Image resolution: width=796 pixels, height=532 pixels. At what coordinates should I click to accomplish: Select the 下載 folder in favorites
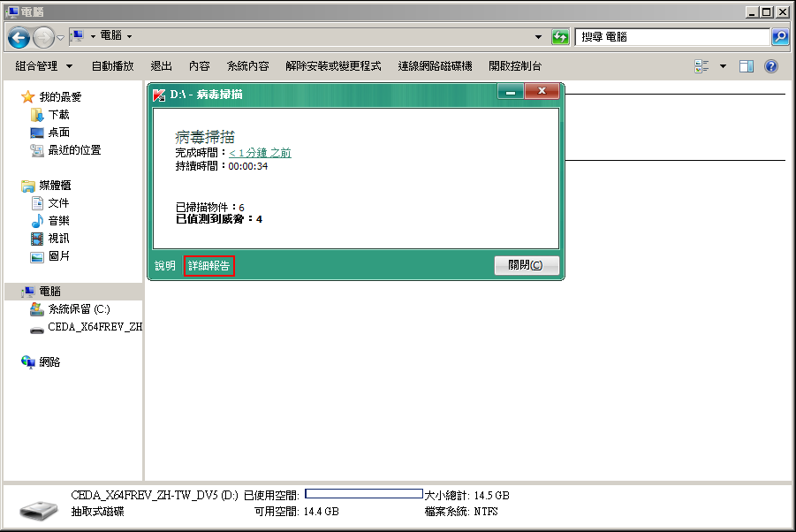[58, 115]
